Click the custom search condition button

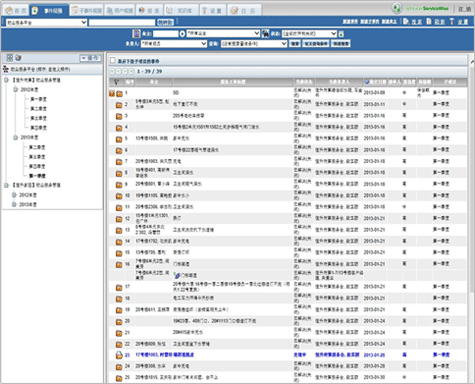coord(316,44)
